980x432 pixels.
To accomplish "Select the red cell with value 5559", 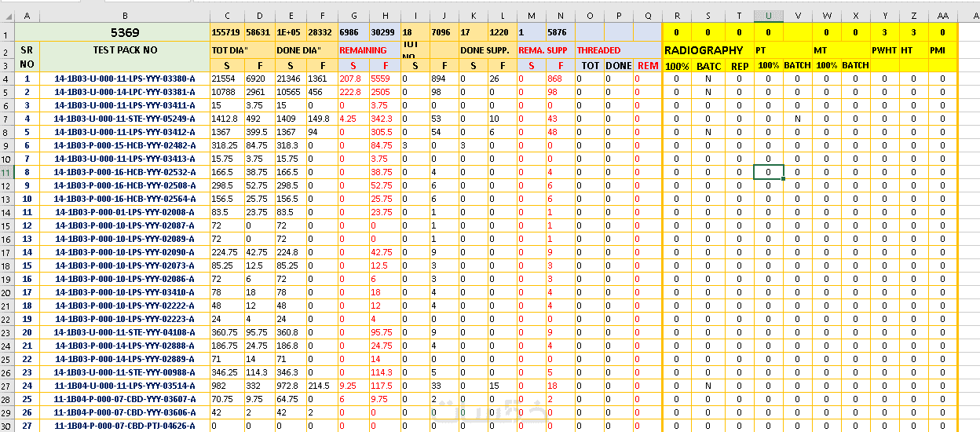I will (385, 79).
